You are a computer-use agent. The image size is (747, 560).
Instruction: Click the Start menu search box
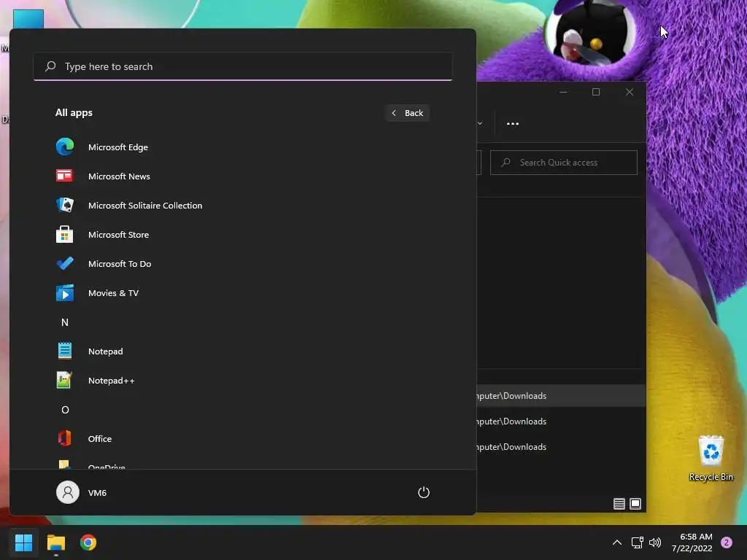point(243,66)
